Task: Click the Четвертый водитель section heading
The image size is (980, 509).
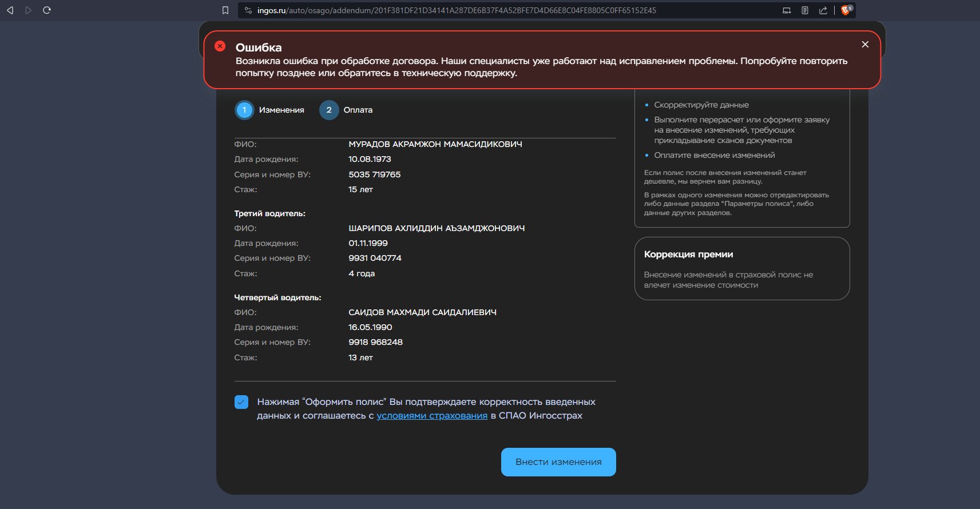Action: pyautogui.click(x=277, y=297)
